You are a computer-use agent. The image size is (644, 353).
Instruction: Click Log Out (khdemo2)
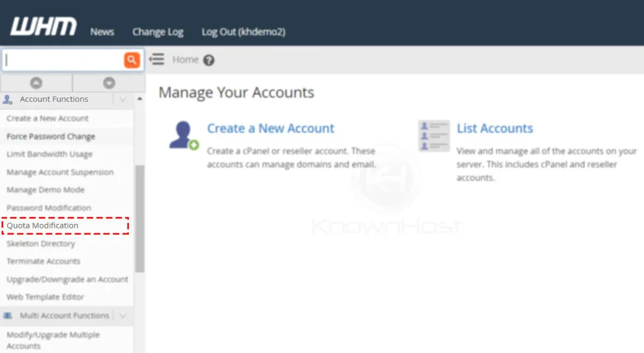243,32
